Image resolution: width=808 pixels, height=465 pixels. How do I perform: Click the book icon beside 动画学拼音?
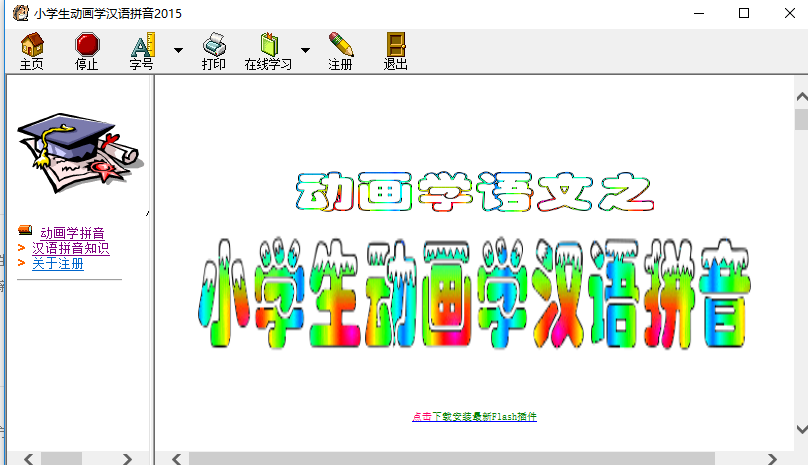coord(25,230)
